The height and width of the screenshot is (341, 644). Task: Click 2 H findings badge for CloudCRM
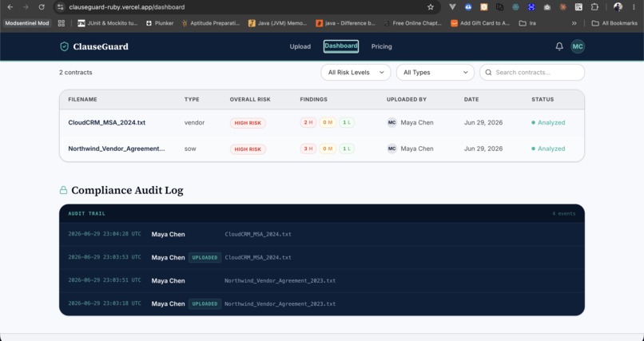coord(308,122)
